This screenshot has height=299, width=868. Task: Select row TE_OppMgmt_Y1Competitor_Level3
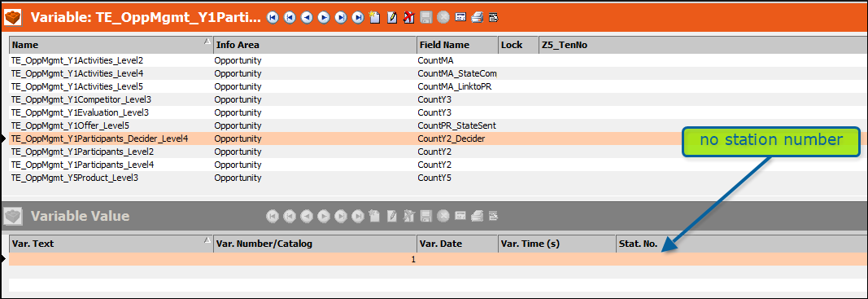(x=438, y=99)
